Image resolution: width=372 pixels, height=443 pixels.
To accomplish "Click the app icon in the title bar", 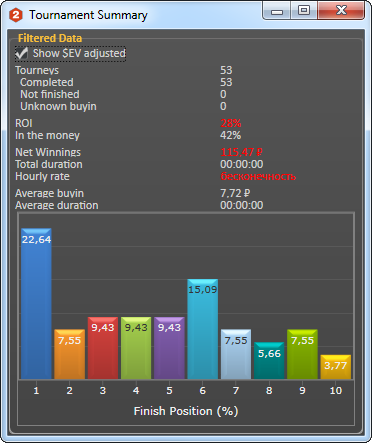I will point(15,15).
